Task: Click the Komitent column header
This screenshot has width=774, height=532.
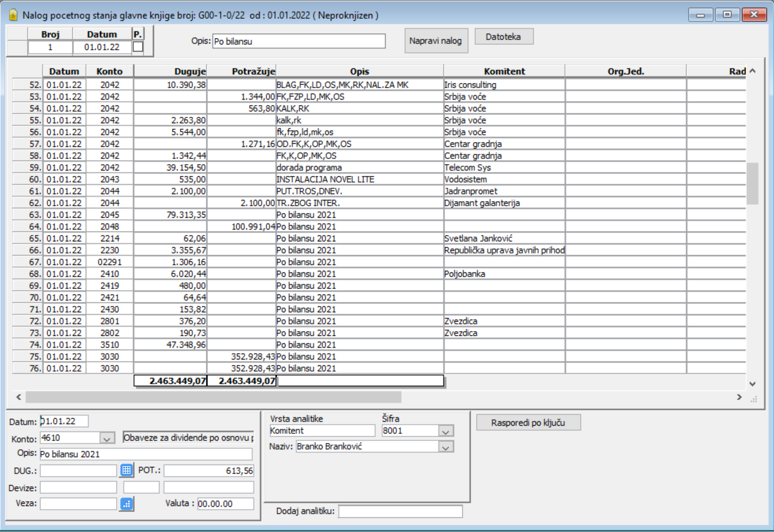Action: [504, 71]
